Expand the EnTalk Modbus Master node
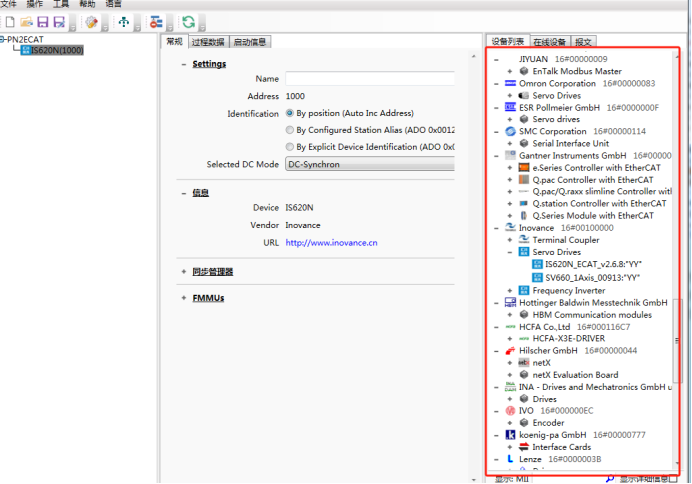The image size is (692, 484). [510, 71]
